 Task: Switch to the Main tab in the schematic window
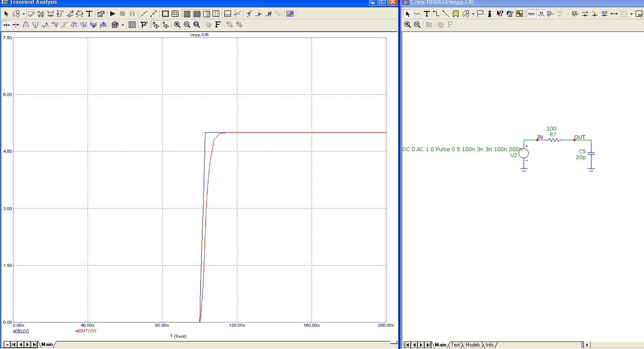point(440,345)
